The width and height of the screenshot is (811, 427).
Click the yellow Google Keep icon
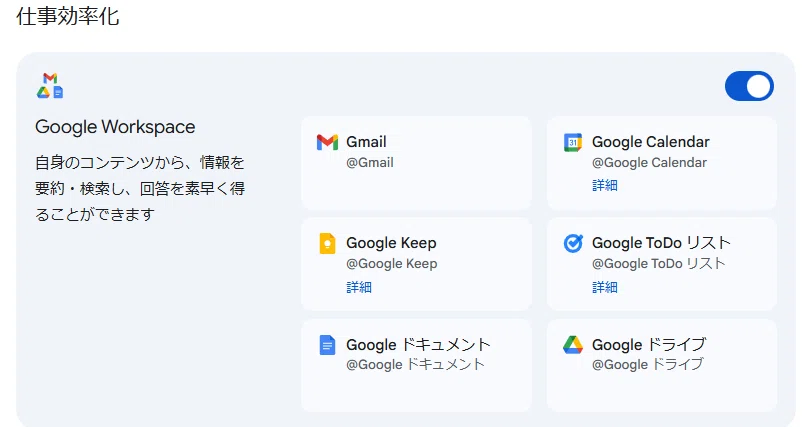tap(327, 243)
